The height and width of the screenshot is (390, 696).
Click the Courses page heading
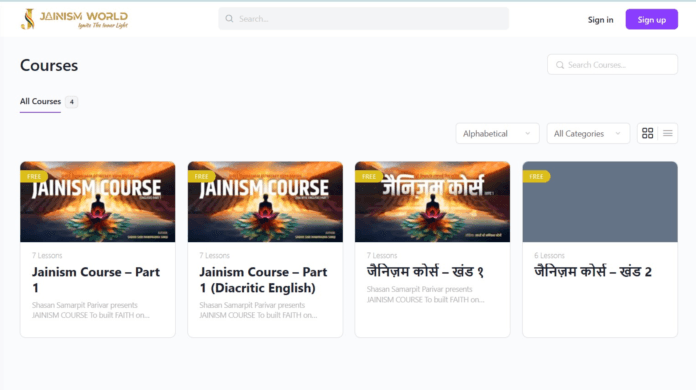(49, 65)
